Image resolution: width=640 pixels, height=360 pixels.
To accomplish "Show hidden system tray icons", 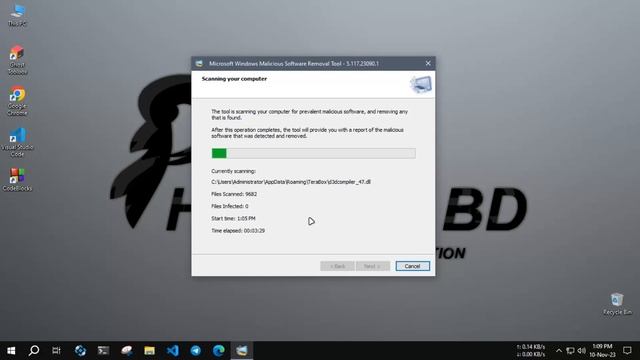I will pos(559,351).
